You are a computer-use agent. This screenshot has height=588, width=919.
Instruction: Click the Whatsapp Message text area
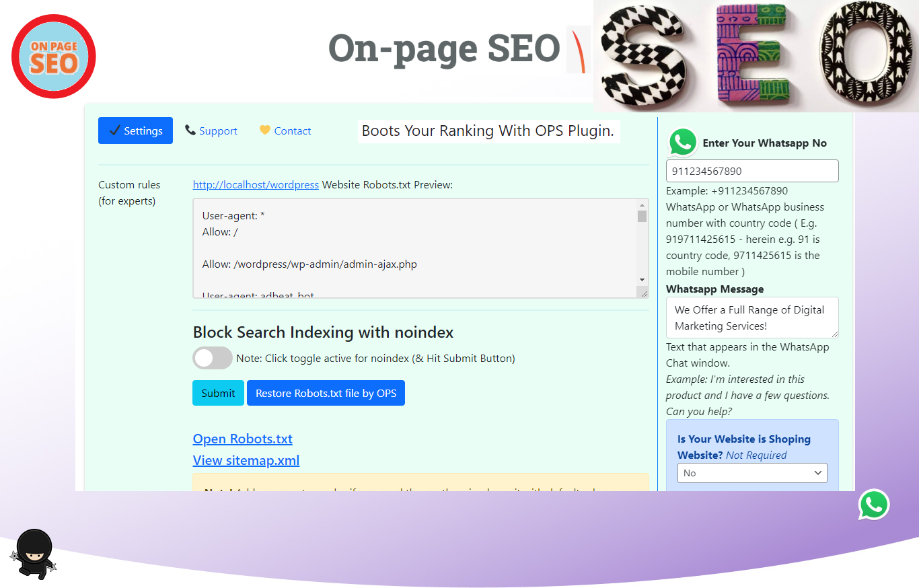[x=752, y=318]
